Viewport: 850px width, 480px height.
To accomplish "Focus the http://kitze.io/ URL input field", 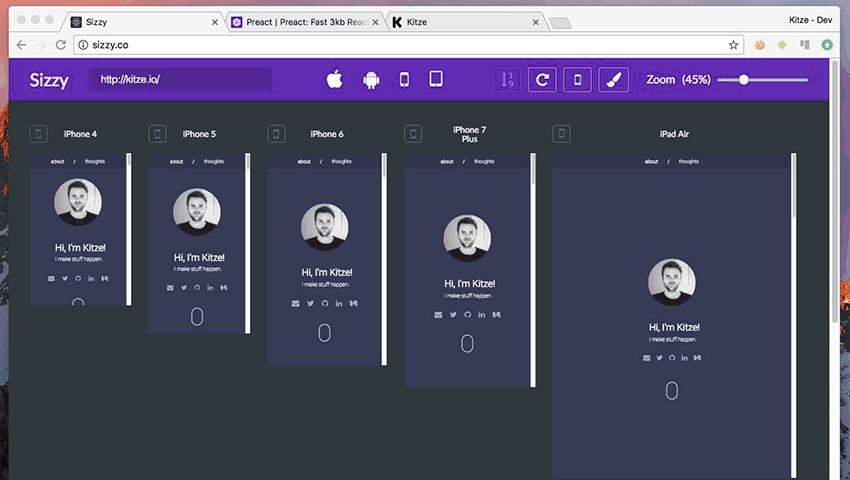I will [180, 80].
